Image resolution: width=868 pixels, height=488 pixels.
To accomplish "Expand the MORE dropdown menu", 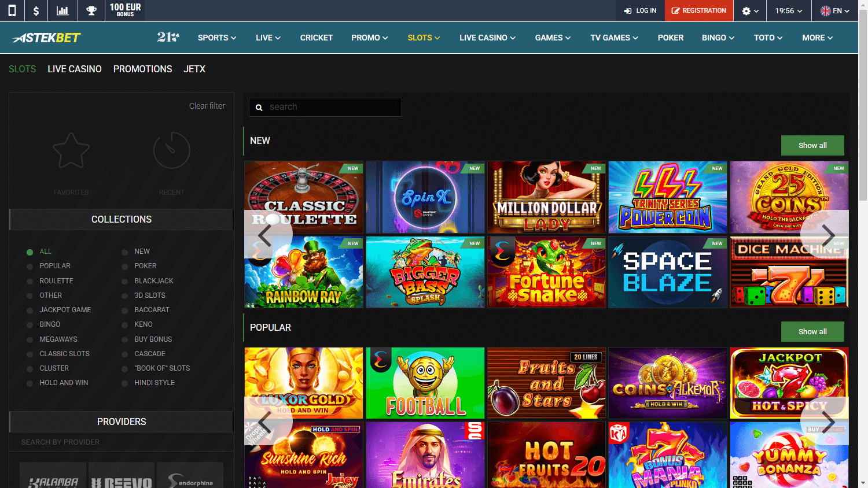I will (x=818, y=38).
